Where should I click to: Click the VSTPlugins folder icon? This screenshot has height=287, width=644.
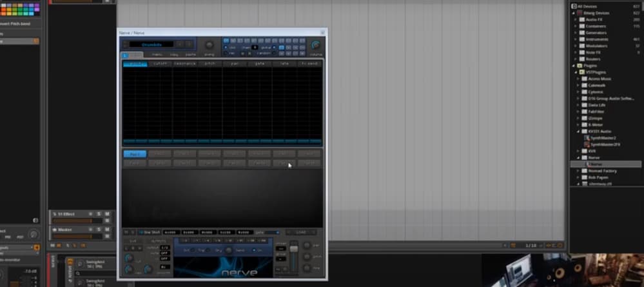[x=582, y=72]
